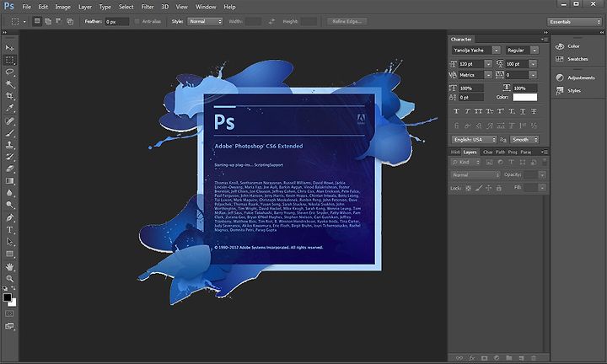Open the Regular font style dropdown
Image resolution: width=607 pixels, height=364 pixels.
(534, 51)
